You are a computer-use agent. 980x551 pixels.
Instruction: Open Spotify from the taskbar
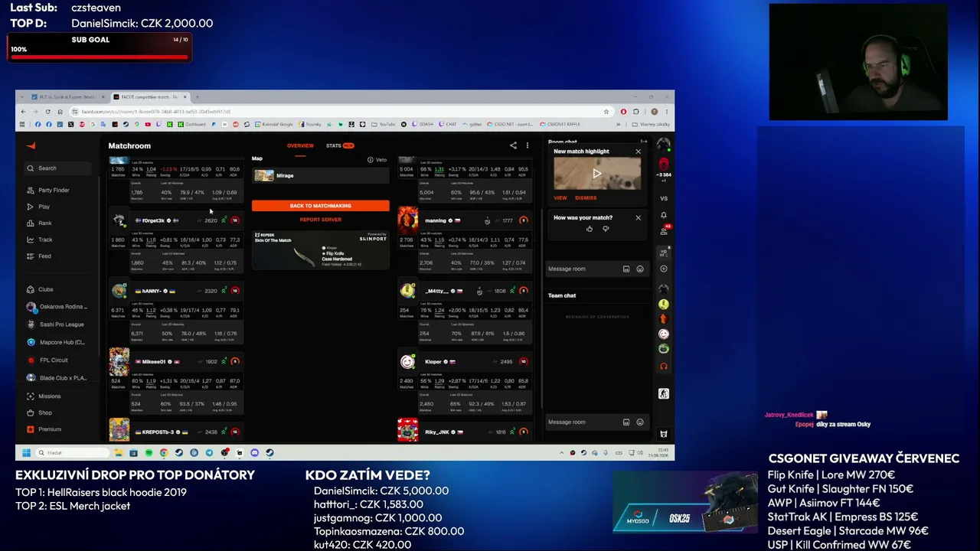(149, 452)
